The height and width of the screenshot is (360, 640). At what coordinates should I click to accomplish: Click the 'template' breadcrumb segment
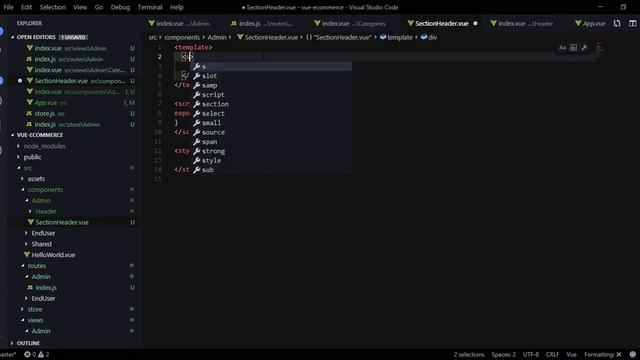click(x=396, y=37)
